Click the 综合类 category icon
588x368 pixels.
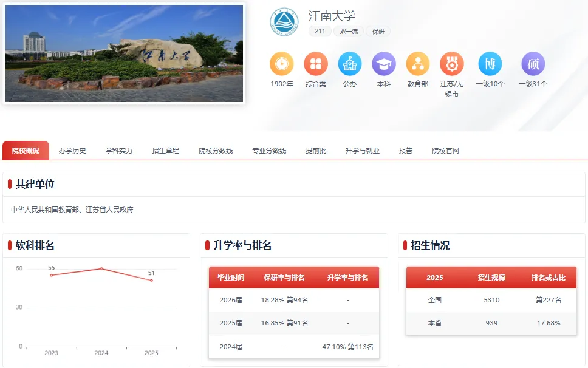(316, 64)
